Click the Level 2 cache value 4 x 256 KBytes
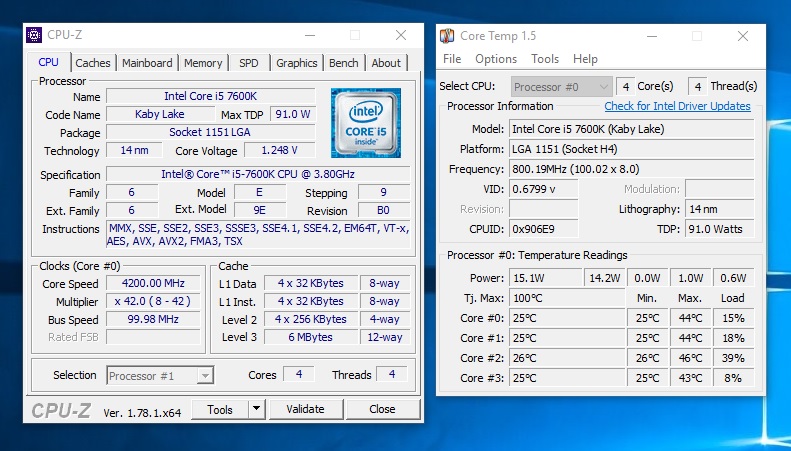 coord(311,319)
